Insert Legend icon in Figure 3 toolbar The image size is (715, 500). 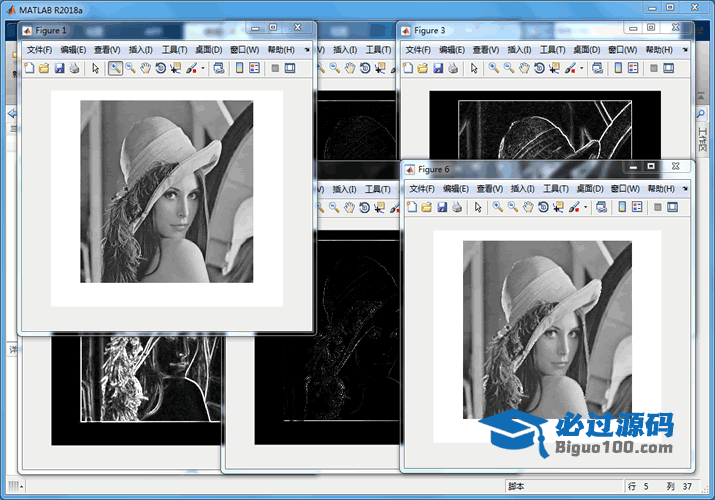(x=633, y=68)
